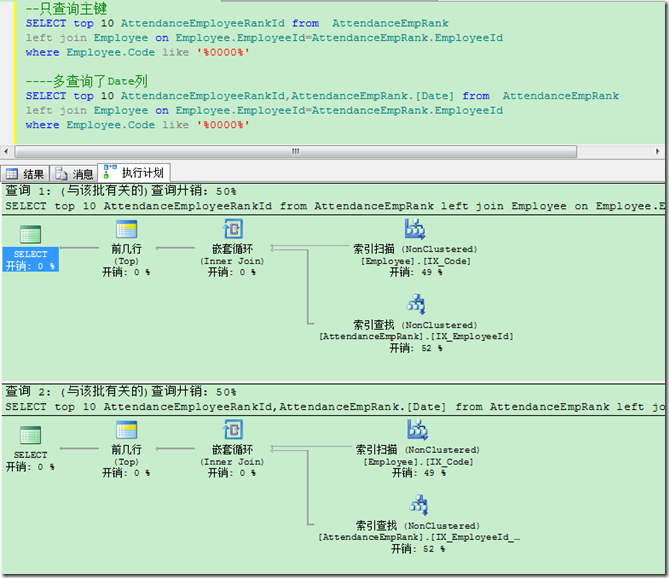Click [Employee].[IX_Code] label in query 1

[416, 261]
